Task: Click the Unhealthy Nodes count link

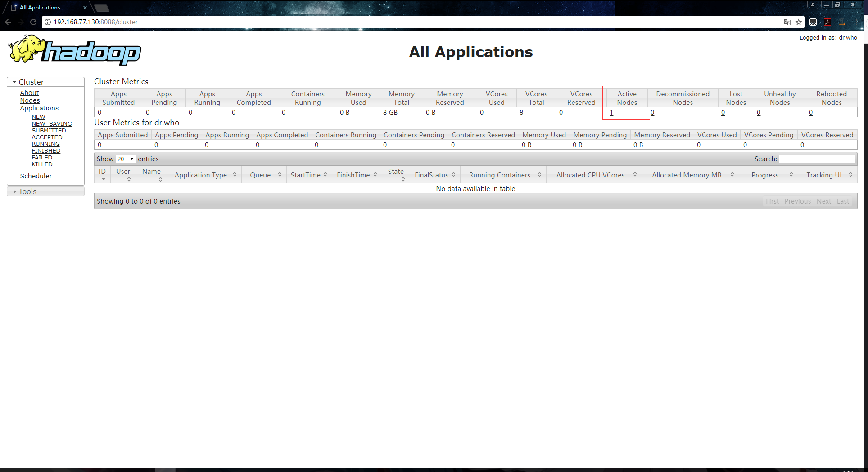Action: (x=759, y=113)
